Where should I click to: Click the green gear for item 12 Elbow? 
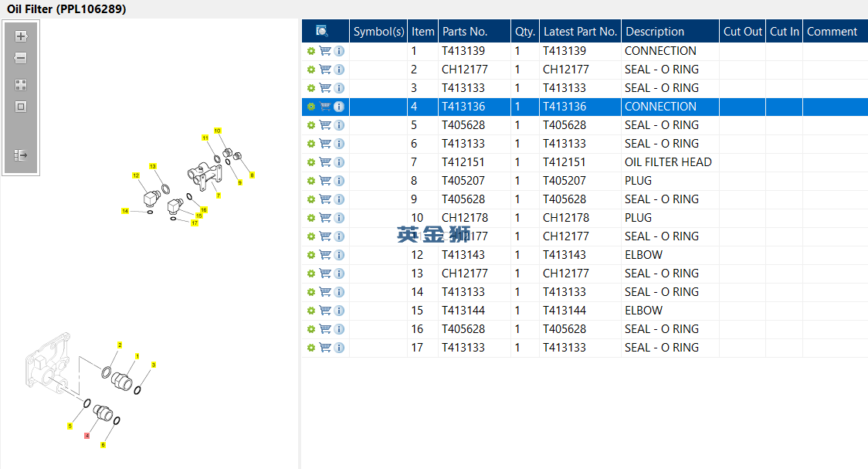(311, 255)
